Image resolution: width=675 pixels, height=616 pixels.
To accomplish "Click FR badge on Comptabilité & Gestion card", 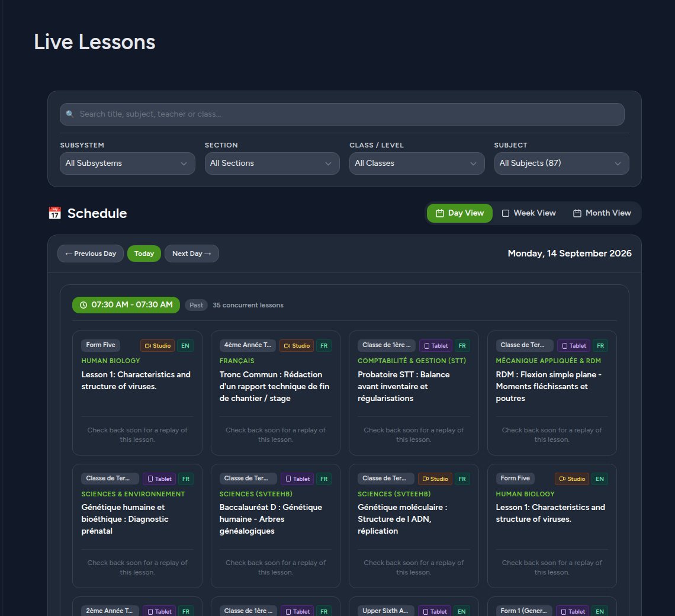I will (x=462, y=345).
